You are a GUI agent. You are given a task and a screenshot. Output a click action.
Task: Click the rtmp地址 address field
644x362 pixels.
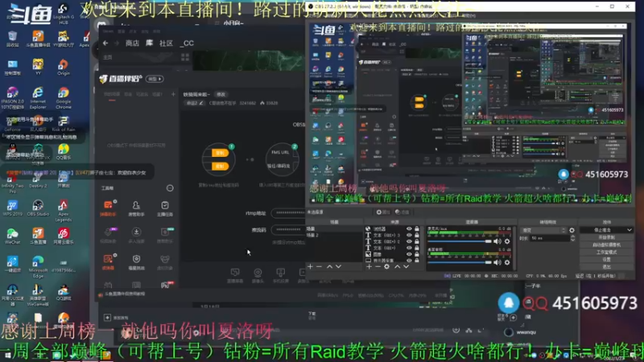288,212
